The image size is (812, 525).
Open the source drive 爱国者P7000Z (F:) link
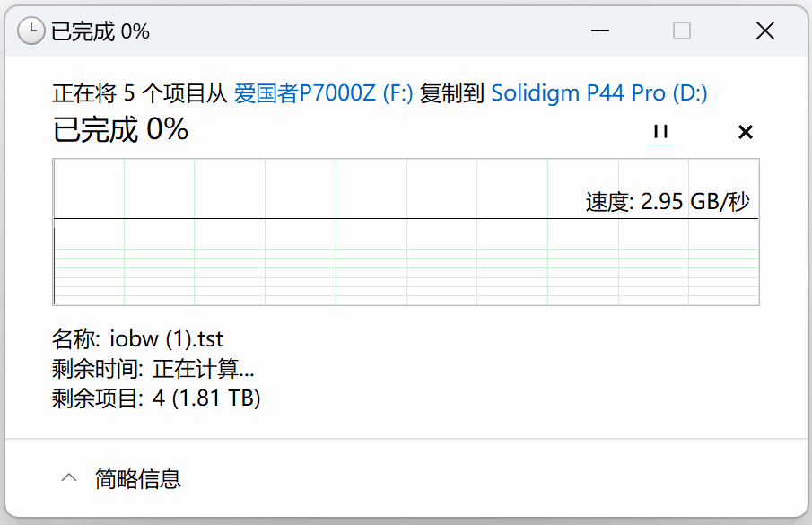click(x=323, y=92)
